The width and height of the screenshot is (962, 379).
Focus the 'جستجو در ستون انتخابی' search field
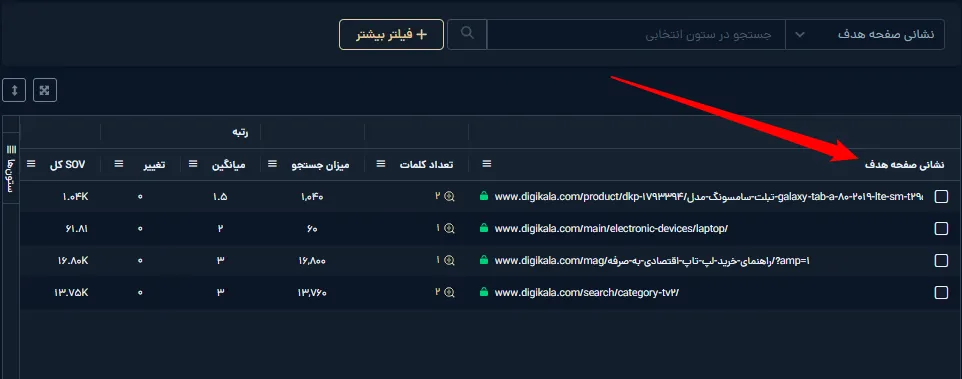(636, 34)
